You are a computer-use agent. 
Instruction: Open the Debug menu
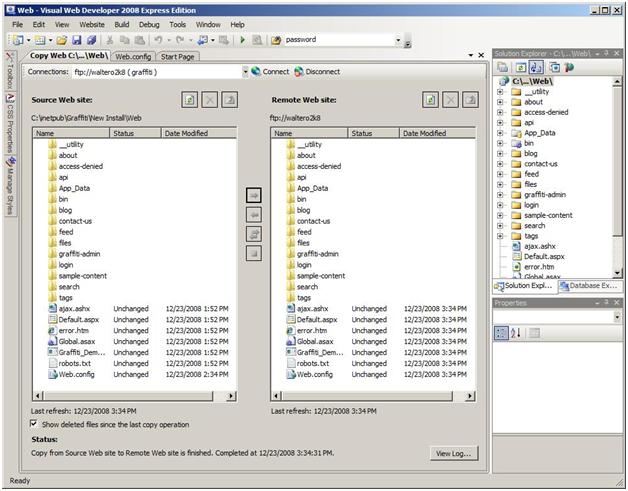coord(149,24)
